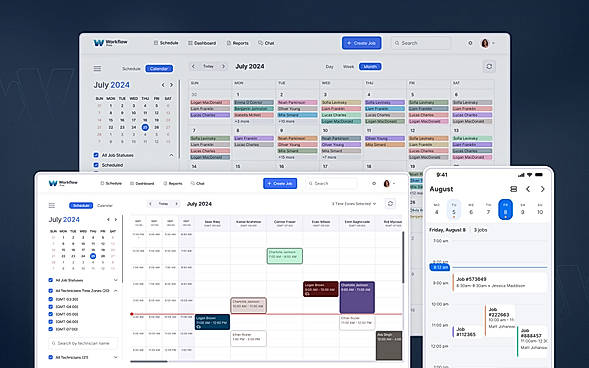
Task: Toggle the Scheduled checkbox in the Calendar window
Action: (96, 165)
